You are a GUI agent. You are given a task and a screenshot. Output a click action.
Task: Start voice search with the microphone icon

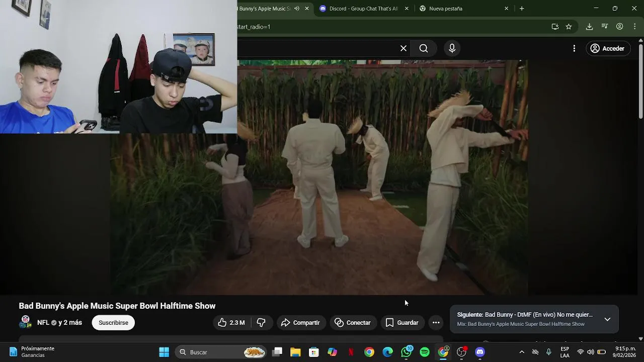pyautogui.click(x=452, y=48)
